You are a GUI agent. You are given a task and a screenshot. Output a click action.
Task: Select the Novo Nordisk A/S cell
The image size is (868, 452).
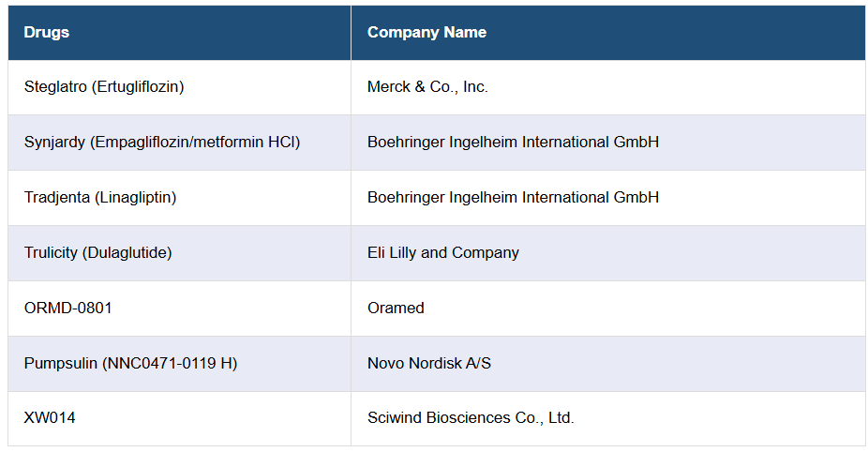point(428,364)
